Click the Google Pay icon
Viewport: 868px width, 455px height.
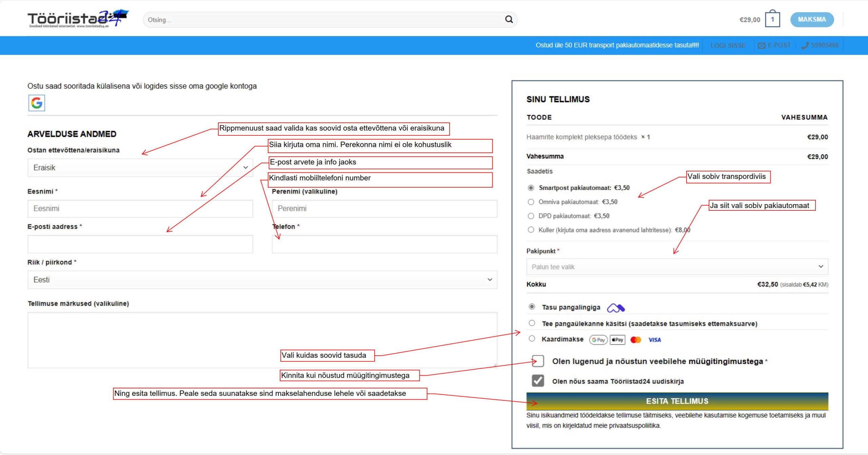point(598,340)
